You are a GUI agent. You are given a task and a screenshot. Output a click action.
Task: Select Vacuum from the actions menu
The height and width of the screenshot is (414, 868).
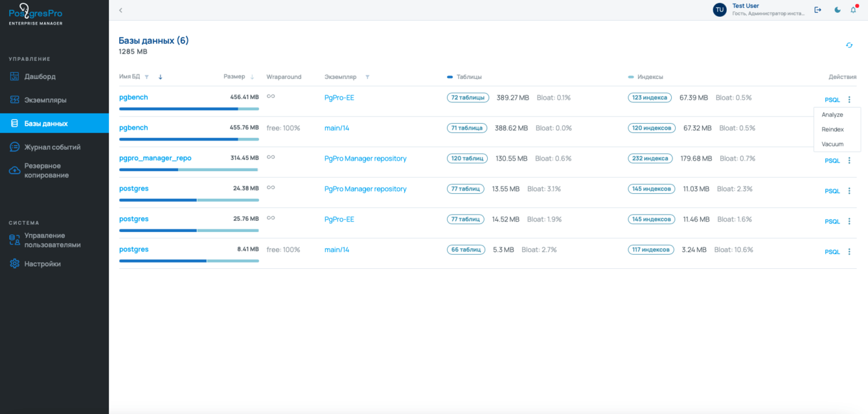click(832, 144)
